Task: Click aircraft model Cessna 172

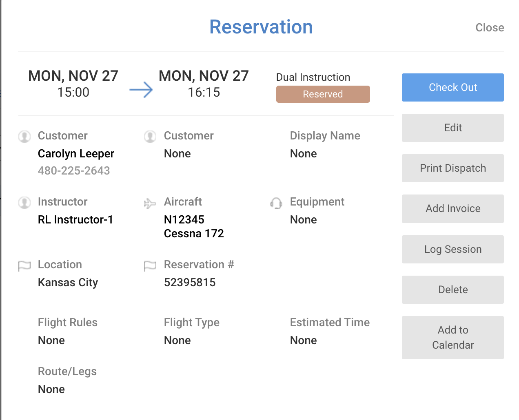Action: click(x=194, y=234)
